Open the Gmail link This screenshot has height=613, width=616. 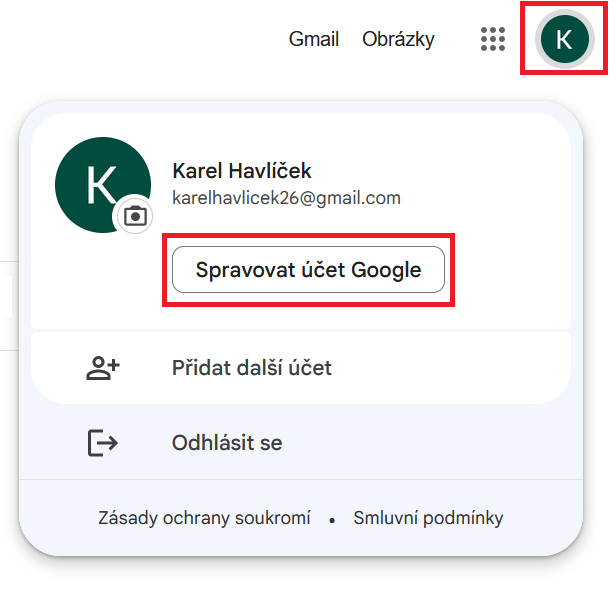[314, 40]
